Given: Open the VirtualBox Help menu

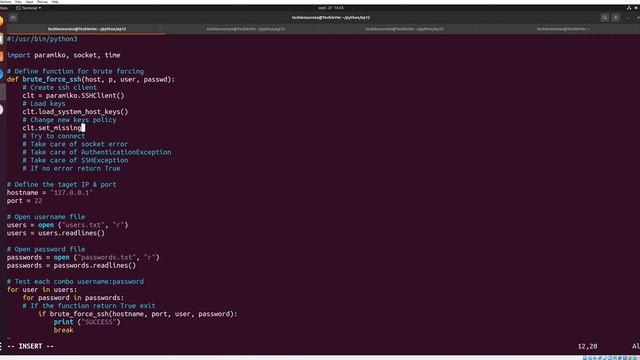Looking at the screenshot, I should (x=55, y=2).
